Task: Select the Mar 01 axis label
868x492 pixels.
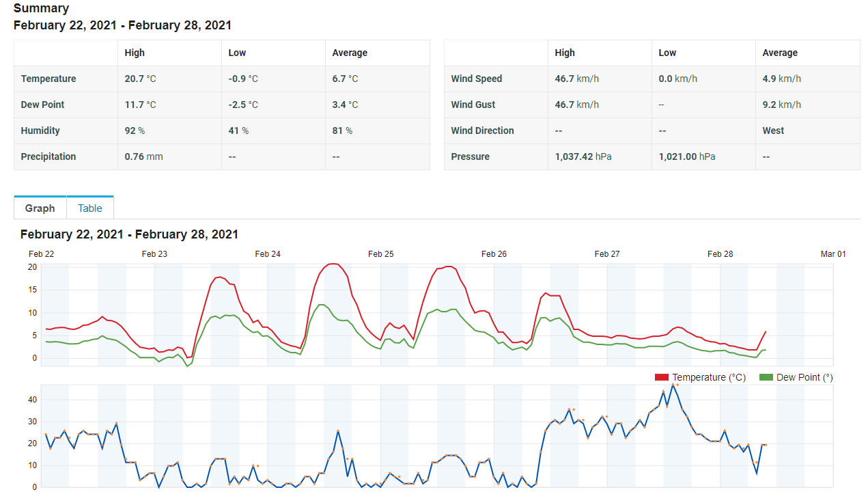Action: click(832, 254)
